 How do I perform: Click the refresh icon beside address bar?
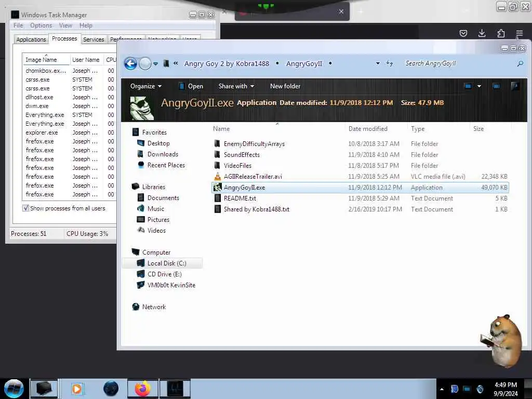pyautogui.click(x=390, y=63)
